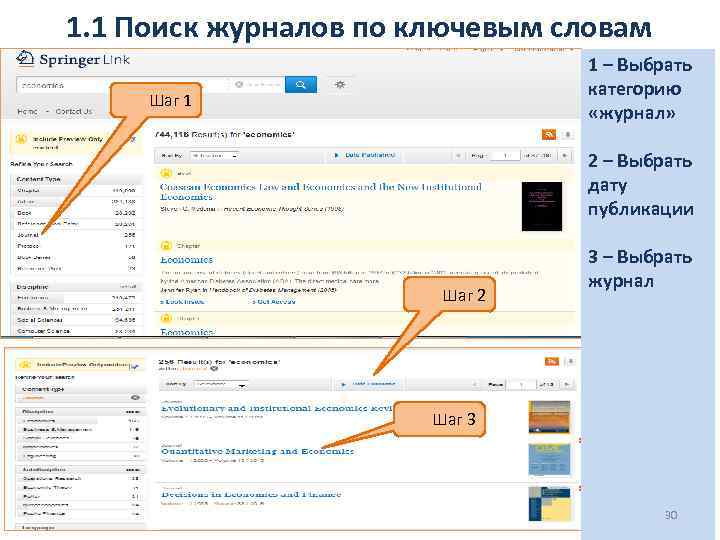The width and height of the screenshot is (720, 540).
Task: Remove the Journal content type filter in sidebar
Action: click(x=135, y=398)
